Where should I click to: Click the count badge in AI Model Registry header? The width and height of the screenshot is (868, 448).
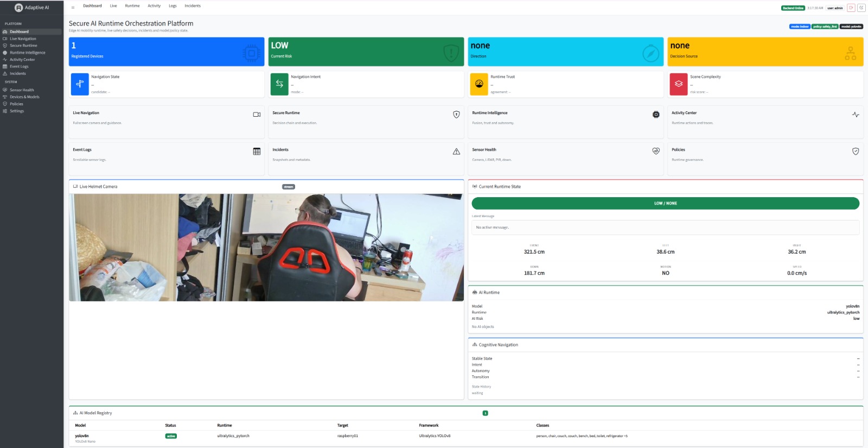[485, 413]
